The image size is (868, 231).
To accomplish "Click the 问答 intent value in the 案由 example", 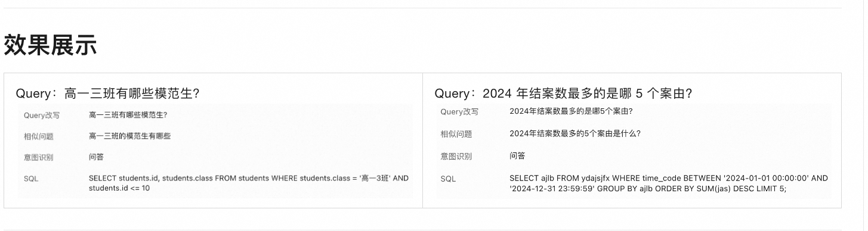I will tap(517, 155).
